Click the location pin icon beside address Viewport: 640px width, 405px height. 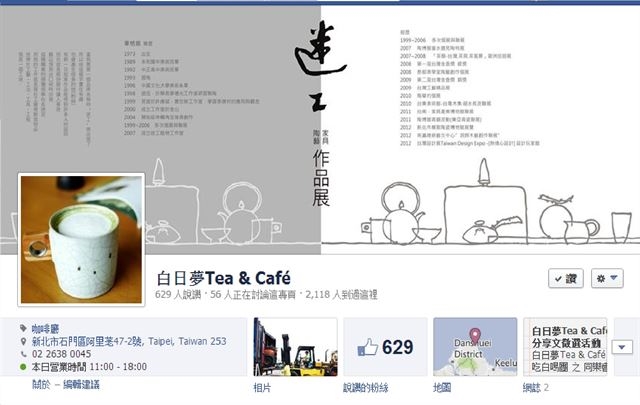point(23,341)
